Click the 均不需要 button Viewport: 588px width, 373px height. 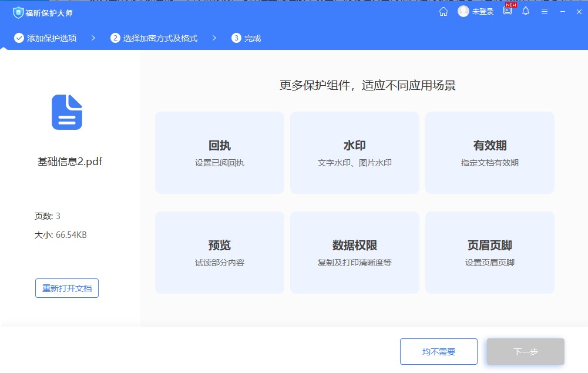(x=439, y=352)
